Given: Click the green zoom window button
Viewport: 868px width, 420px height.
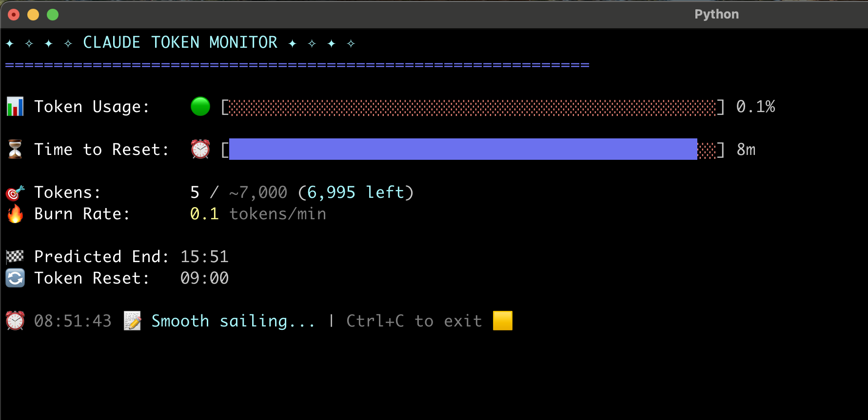Looking at the screenshot, I should [53, 15].
